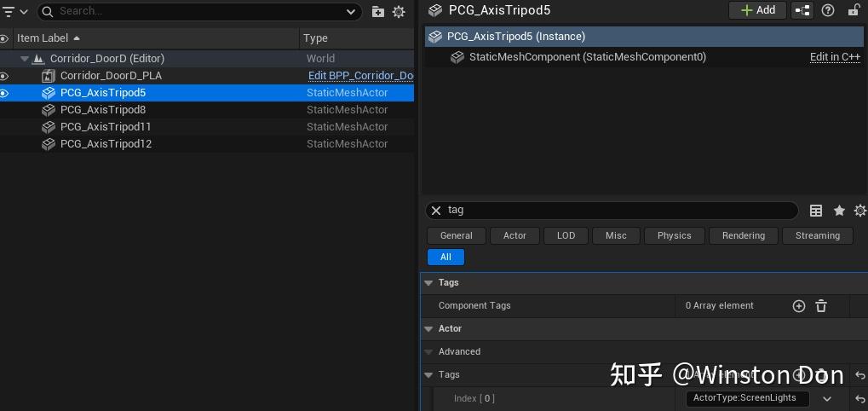
Task: Hide PCG_AxisTripod5 via eye icon
Action: coord(4,93)
